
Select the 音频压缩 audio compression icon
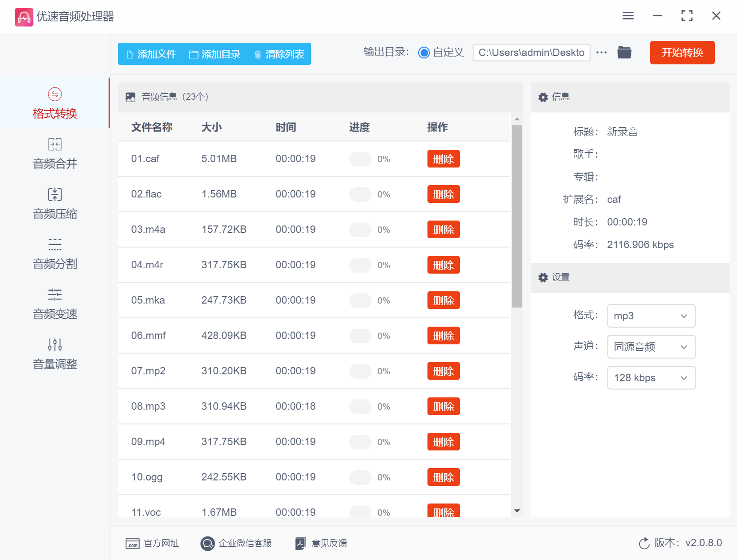click(x=55, y=195)
